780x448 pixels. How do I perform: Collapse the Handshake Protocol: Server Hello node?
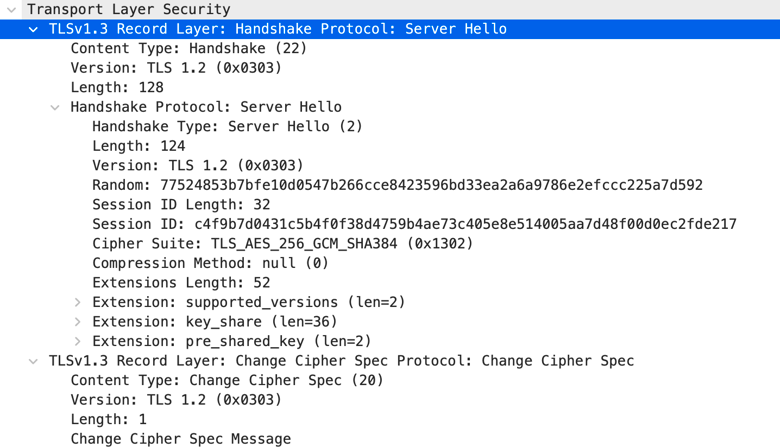(55, 107)
